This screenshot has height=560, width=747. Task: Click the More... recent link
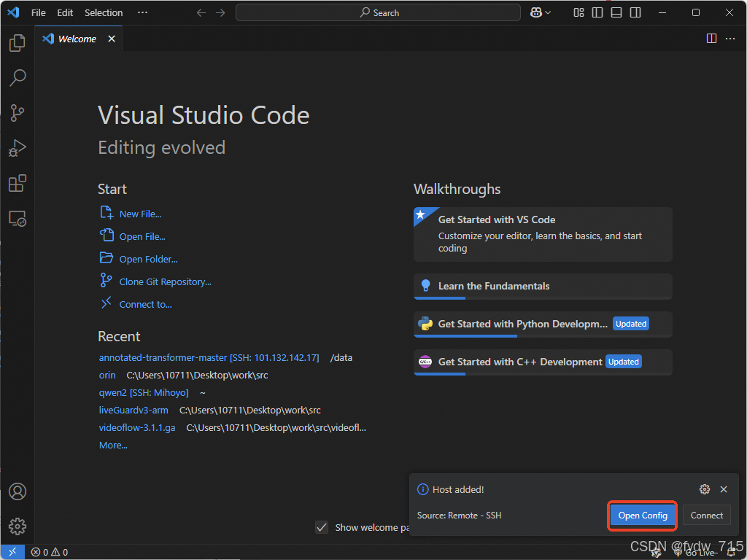click(x=113, y=446)
